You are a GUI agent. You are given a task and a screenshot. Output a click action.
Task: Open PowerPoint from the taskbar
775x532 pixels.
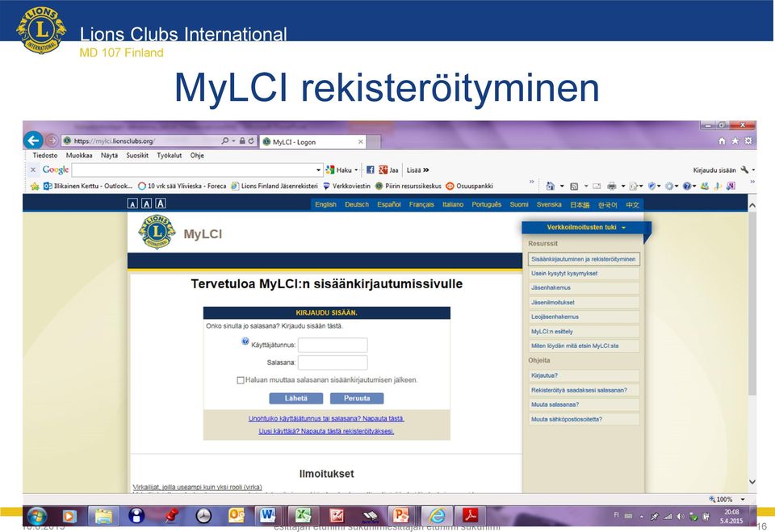(401, 516)
